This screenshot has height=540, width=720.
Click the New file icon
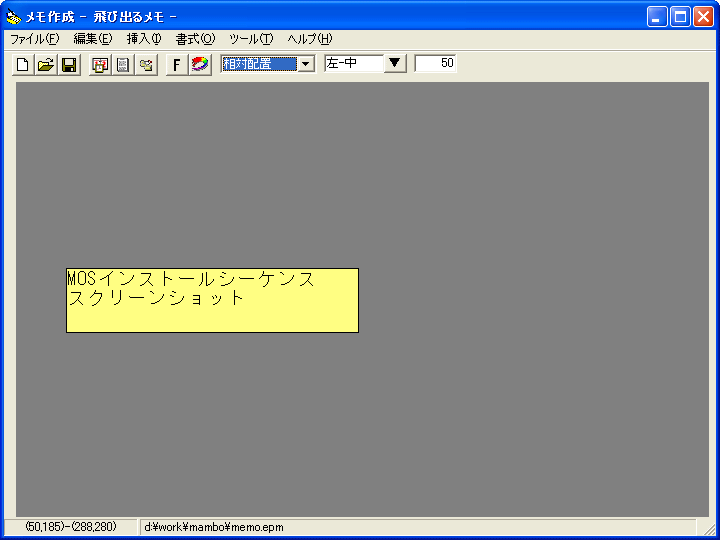pos(22,65)
